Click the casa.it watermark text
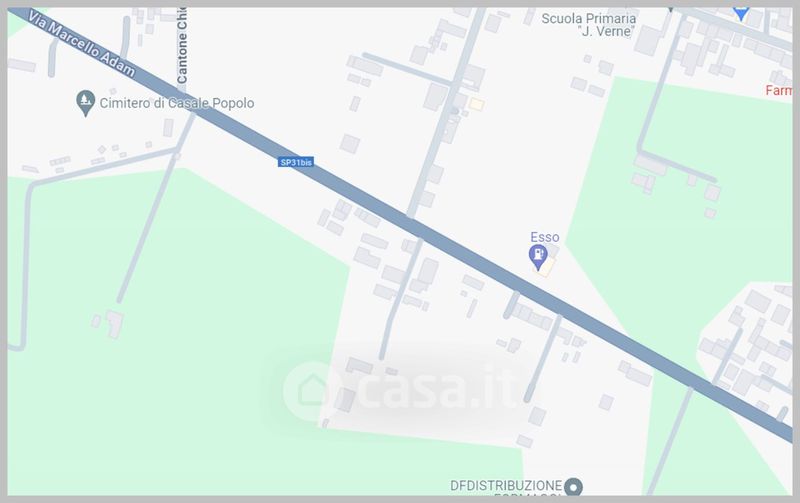Viewport: 800px width, 503px height. pyautogui.click(x=437, y=389)
